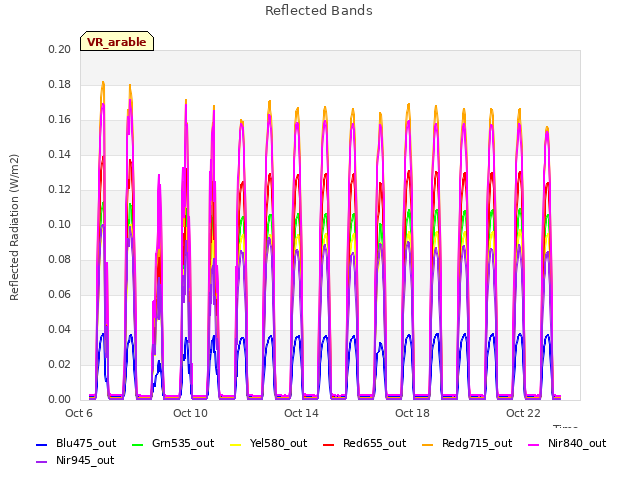The width and height of the screenshot is (640, 480).
Task: Click the green Grn535_out legend swatch
Action: tap(138, 444)
